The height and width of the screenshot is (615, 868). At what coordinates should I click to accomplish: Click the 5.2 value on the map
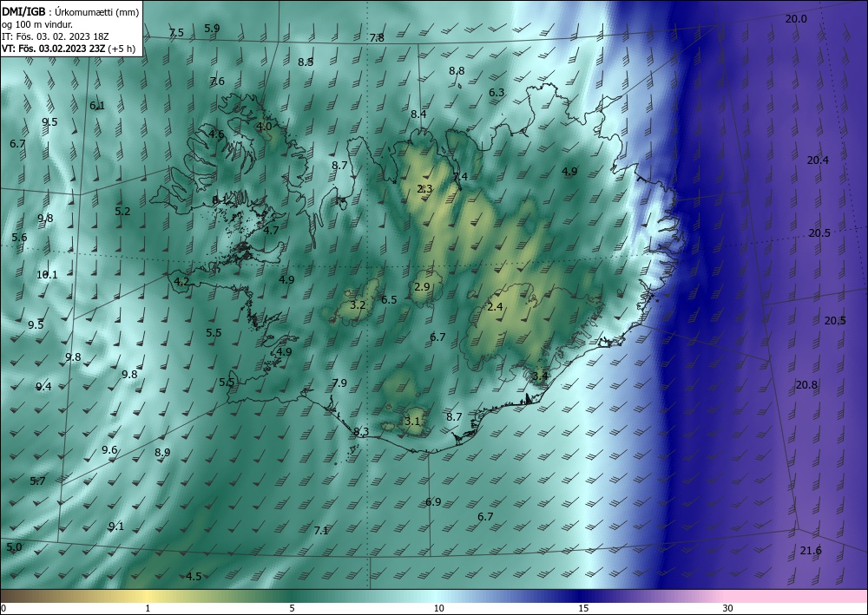point(122,212)
